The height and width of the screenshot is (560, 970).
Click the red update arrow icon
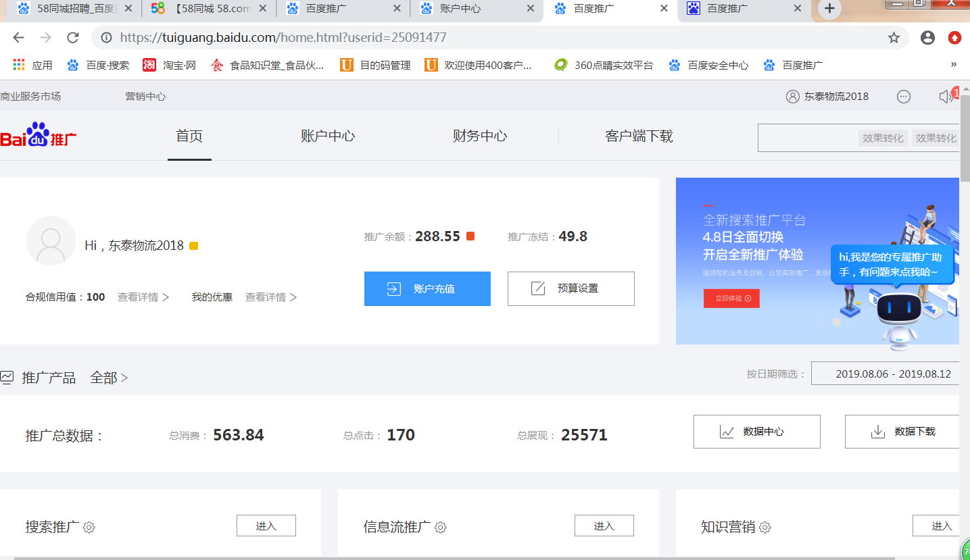[x=954, y=38]
